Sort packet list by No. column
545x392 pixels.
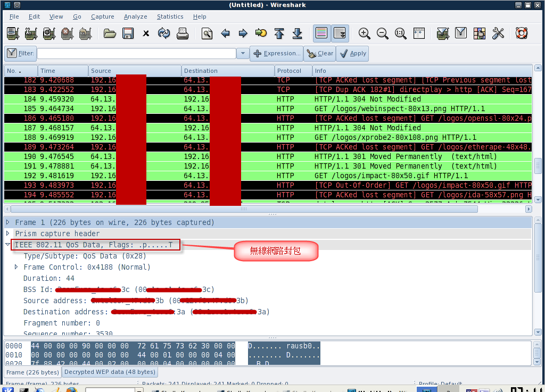pyautogui.click(x=21, y=71)
